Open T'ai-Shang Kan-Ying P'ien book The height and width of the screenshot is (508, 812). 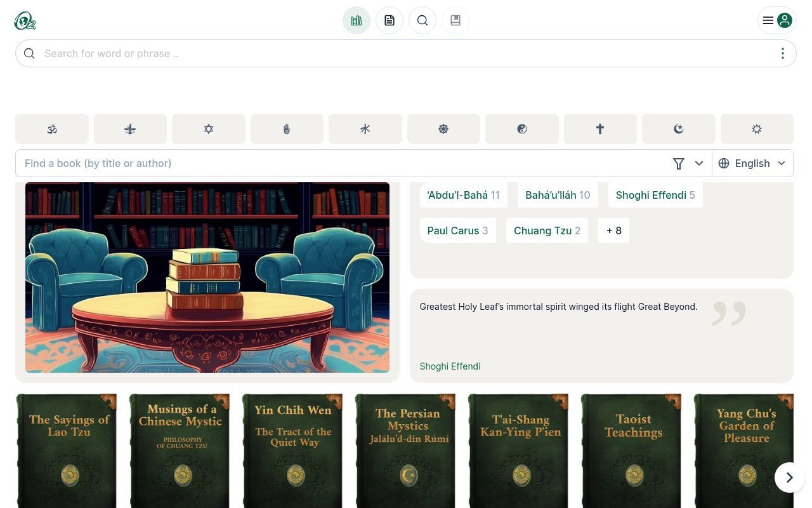518,451
